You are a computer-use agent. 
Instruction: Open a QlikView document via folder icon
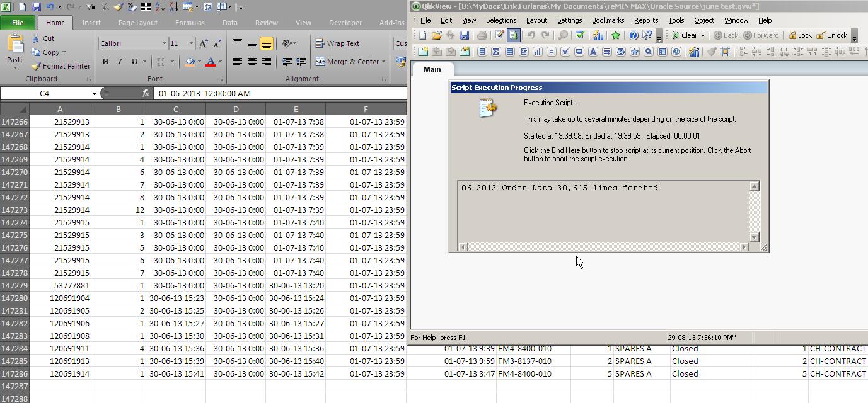[436, 35]
